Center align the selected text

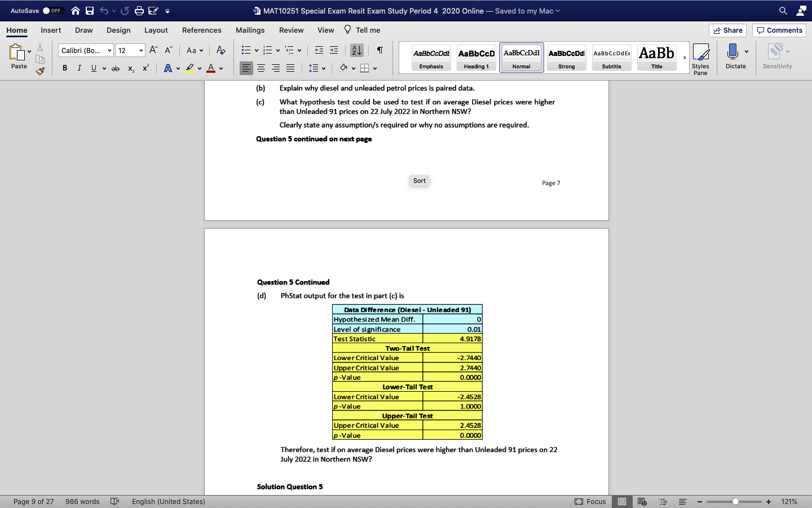(261, 68)
